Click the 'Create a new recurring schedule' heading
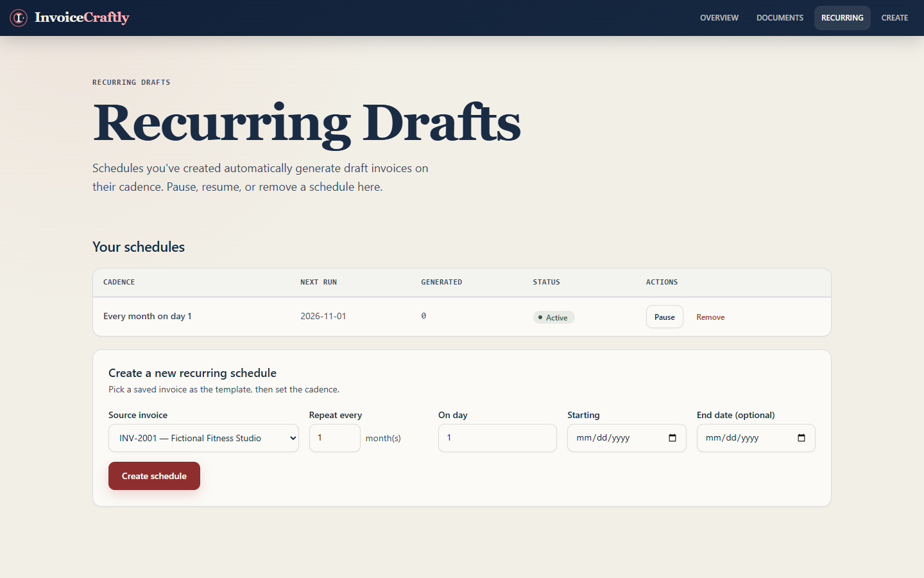Viewport: 924px width, 578px height. point(193,373)
